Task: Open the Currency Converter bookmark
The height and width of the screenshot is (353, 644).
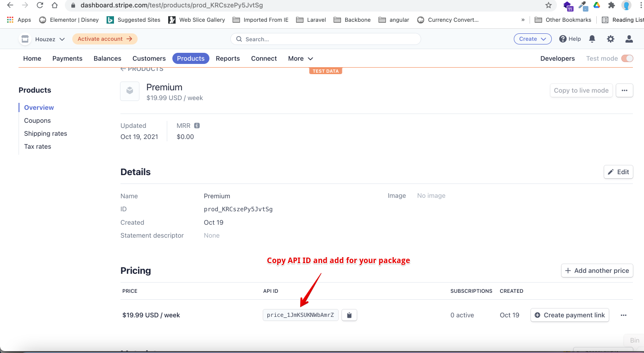Action: (x=448, y=20)
